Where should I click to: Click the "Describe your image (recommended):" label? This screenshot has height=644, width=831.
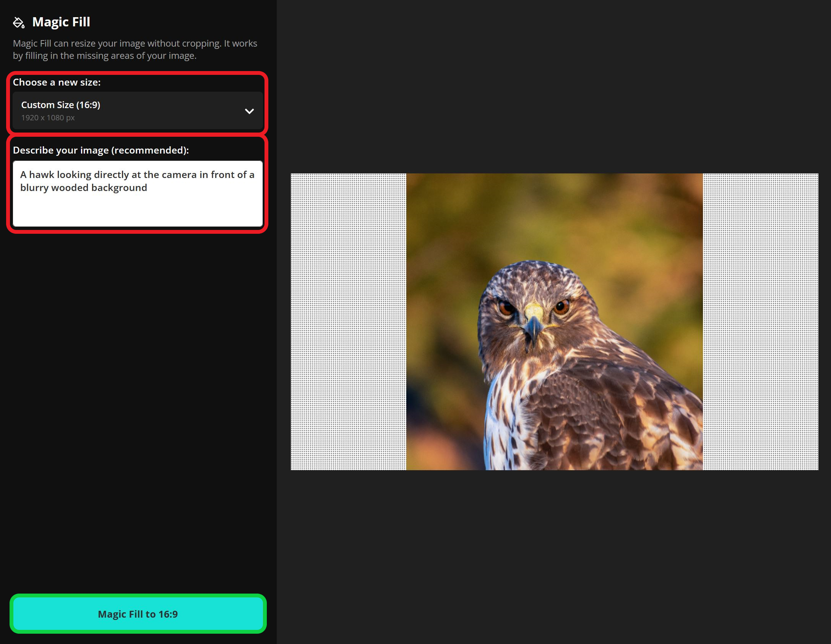[101, 150]
